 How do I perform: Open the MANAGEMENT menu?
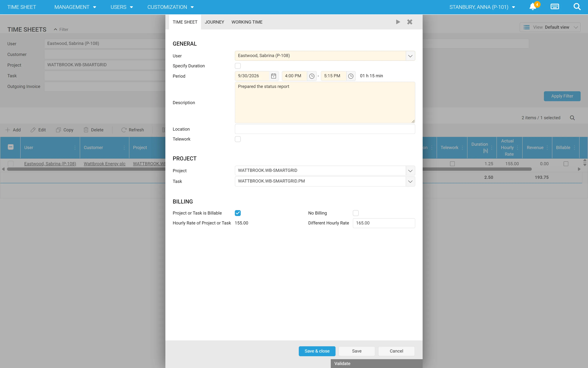pos(75,7)
